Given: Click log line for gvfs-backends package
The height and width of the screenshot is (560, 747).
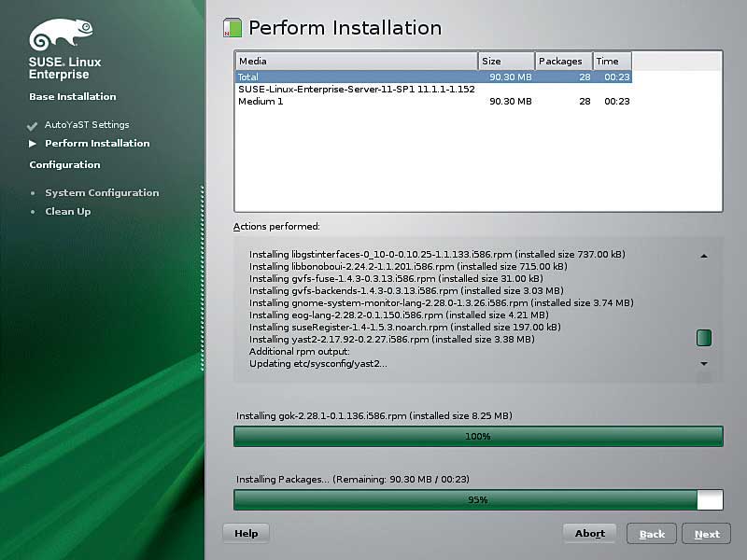Looking at the screenshot, I should [x=406, y=291].
